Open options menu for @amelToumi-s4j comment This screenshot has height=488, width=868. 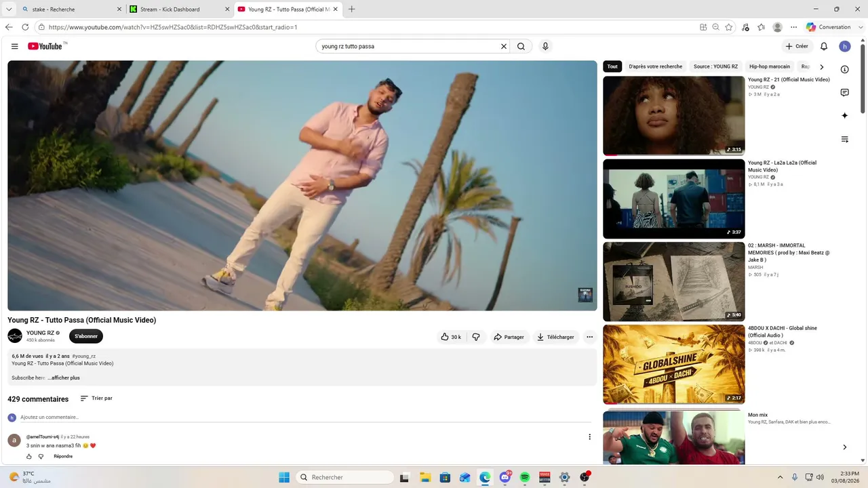589,437
